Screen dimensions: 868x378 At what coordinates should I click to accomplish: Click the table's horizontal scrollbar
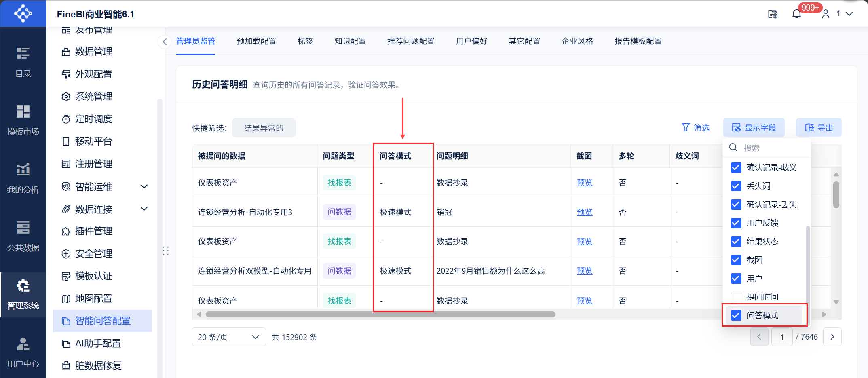point(380,315)
